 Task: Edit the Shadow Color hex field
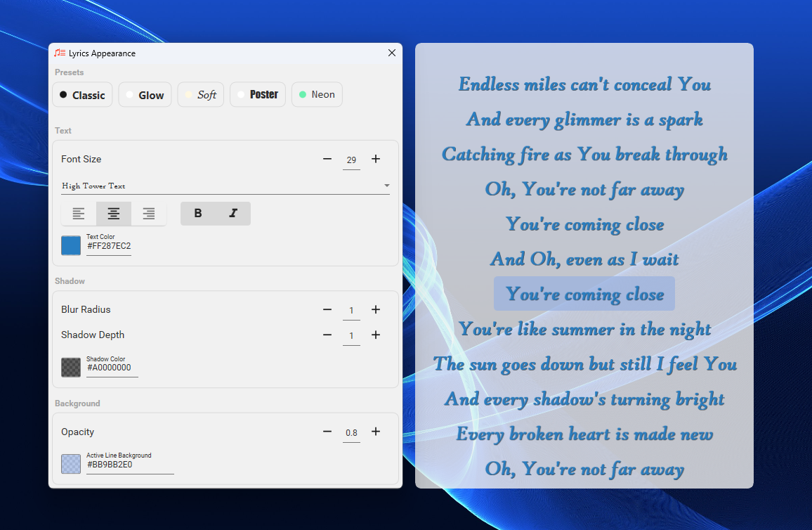(112, 368)
